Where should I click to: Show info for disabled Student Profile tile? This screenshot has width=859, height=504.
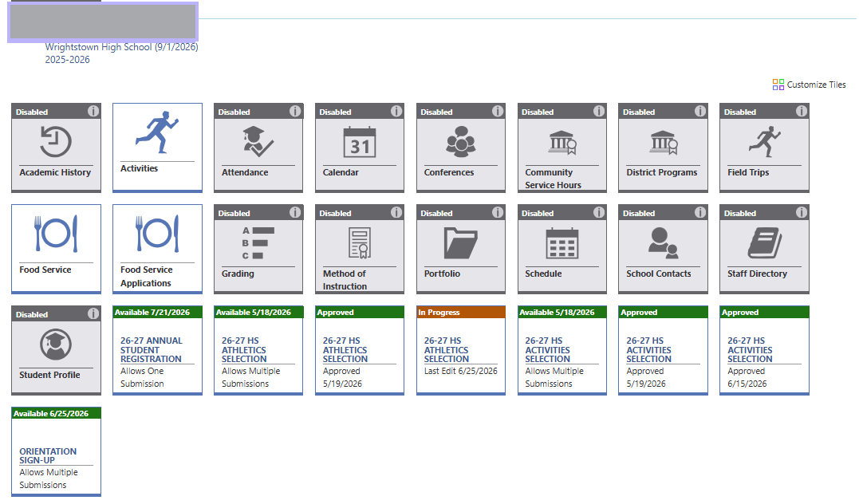93,314
